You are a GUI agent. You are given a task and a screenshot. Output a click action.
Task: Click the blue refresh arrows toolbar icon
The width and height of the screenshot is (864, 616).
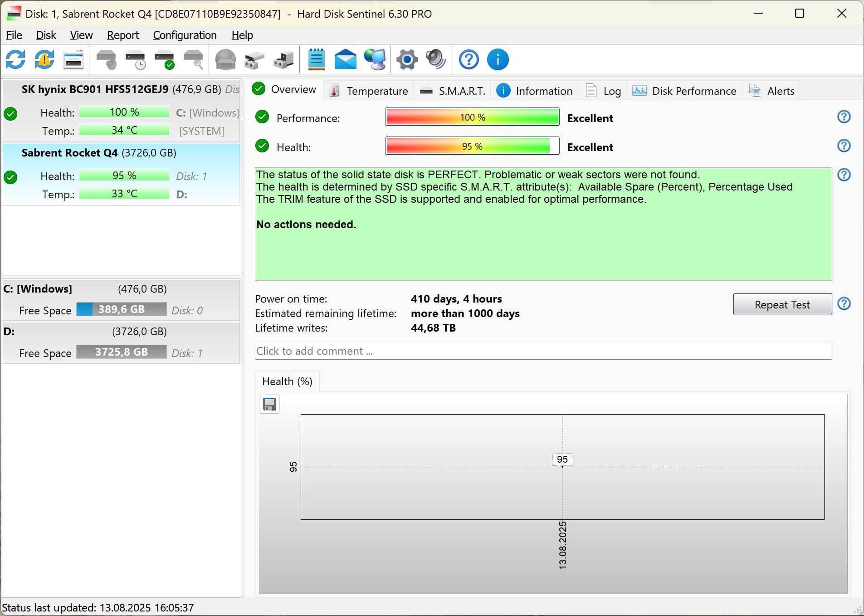[x=15, y=59]
